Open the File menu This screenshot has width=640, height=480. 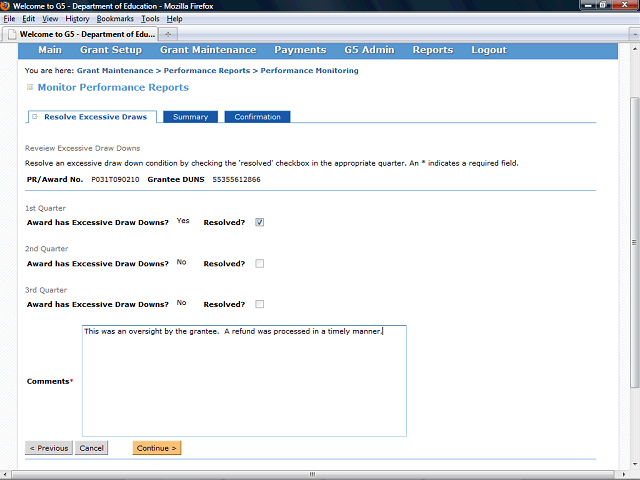click(x=9, y=19)
